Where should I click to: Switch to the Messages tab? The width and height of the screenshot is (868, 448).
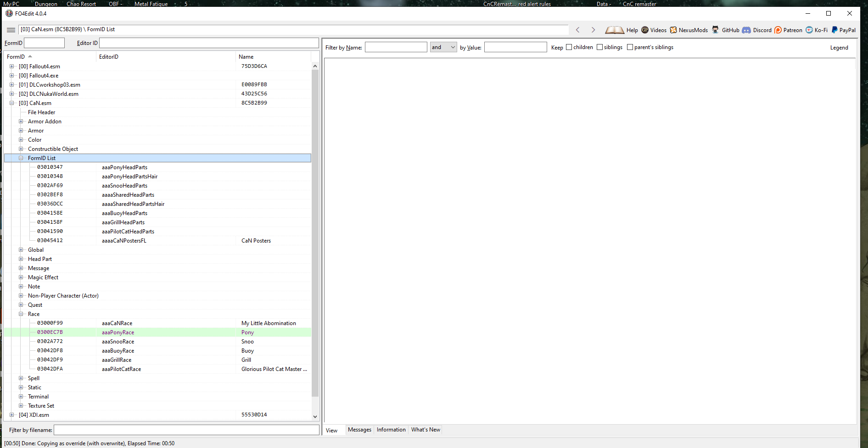(359, 430)
